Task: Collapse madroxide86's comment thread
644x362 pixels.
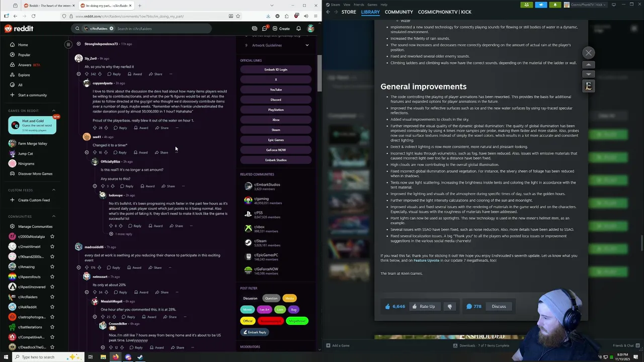Action: click(78, 267)
